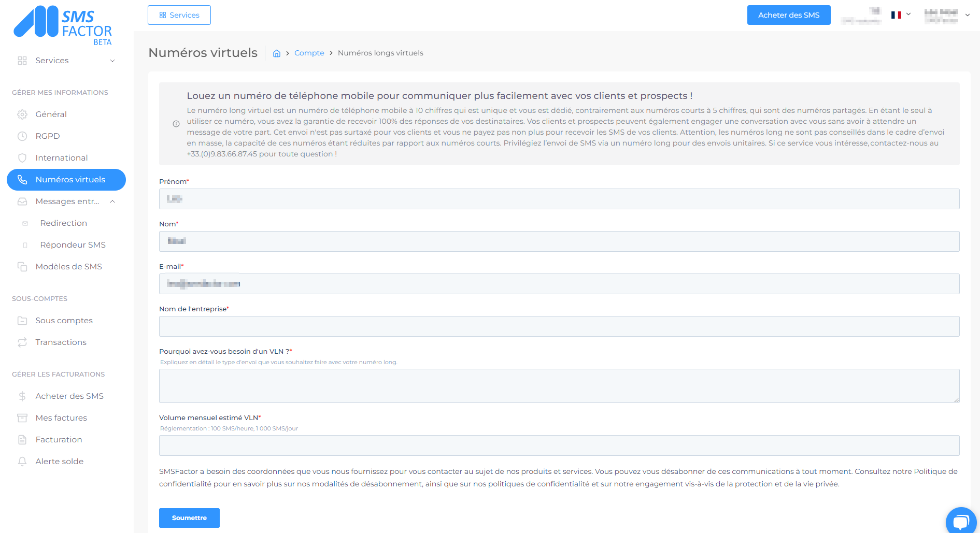Open the French flag language dropdown
Image resolution: width=980 pixels, height=533 pixels.
click(x=901, y=15)
